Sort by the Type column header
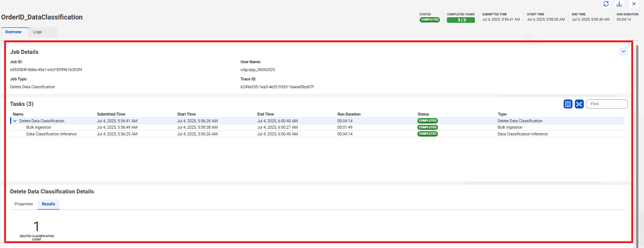644x248 pixels. pyautogui.click(x=502, y=114)
